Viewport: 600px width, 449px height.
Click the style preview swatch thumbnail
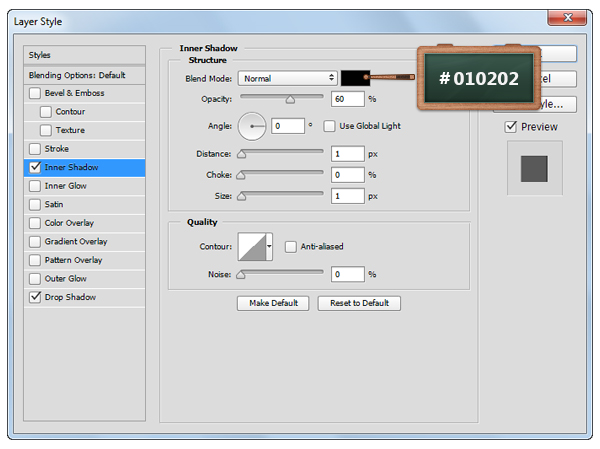coord(534,168)
